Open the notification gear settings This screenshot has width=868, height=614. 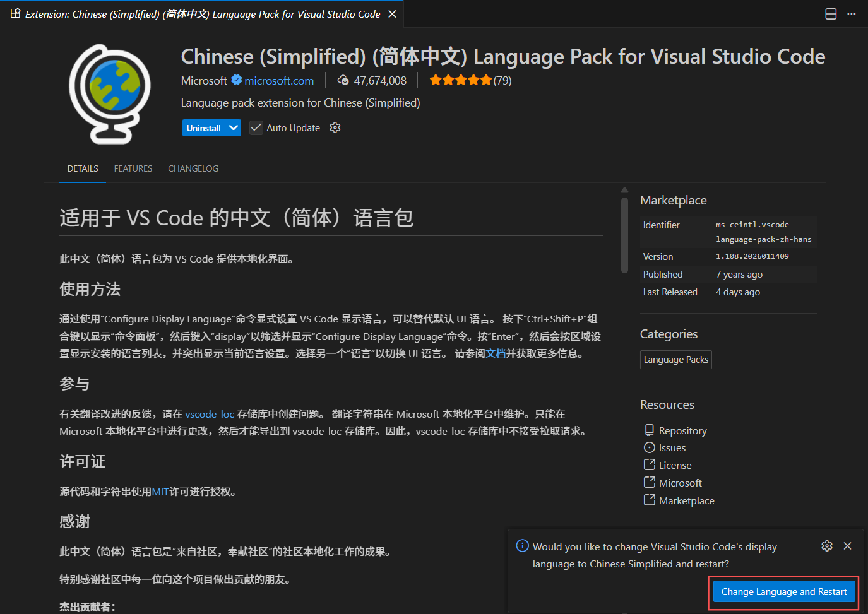click(x=827, y=546)
